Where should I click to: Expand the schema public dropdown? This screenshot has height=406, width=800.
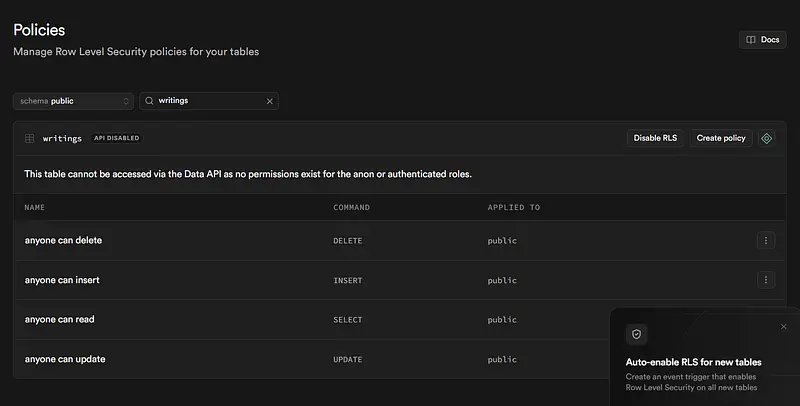[x=73, y=101]
